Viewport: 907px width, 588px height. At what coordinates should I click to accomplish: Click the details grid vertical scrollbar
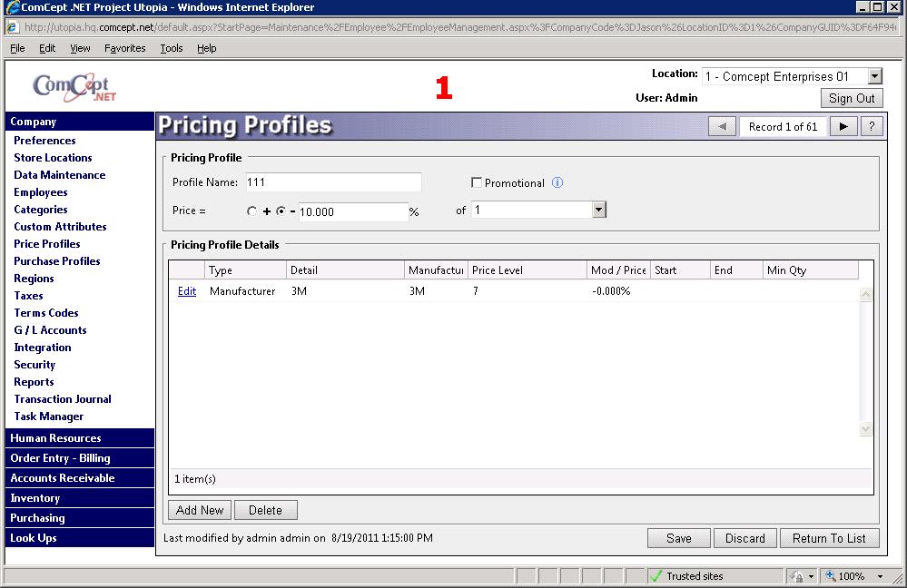pyautogui.click(x=865, y=361)
